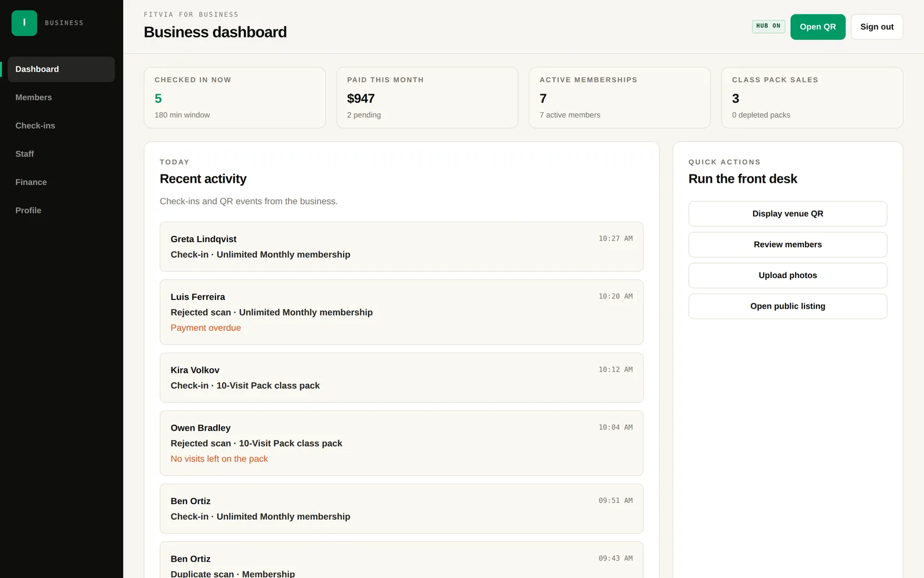This screenshot has width=924, height=578.
Task: Open the Dashboard sidebar item
Action: tap(61, 69)
